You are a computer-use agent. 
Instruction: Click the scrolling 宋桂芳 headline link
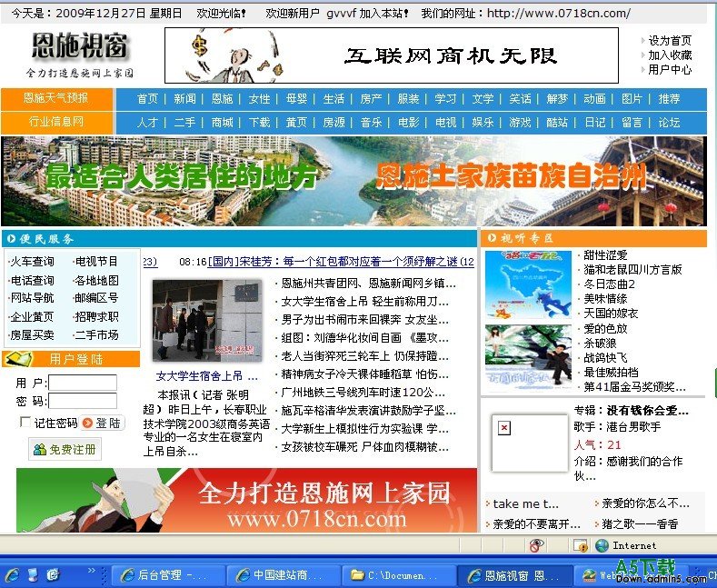(x=341, y=262)
